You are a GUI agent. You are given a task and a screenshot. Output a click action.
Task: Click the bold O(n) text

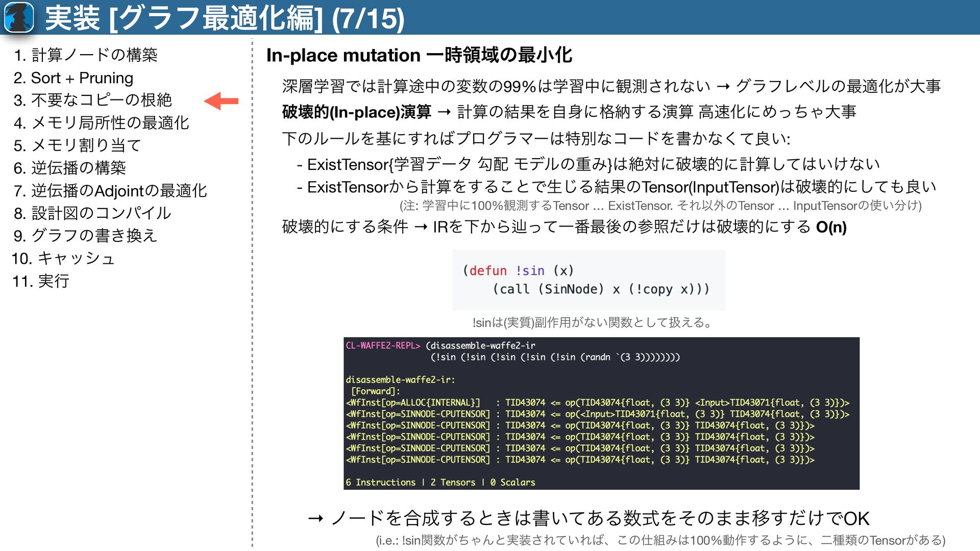point(831,227)
